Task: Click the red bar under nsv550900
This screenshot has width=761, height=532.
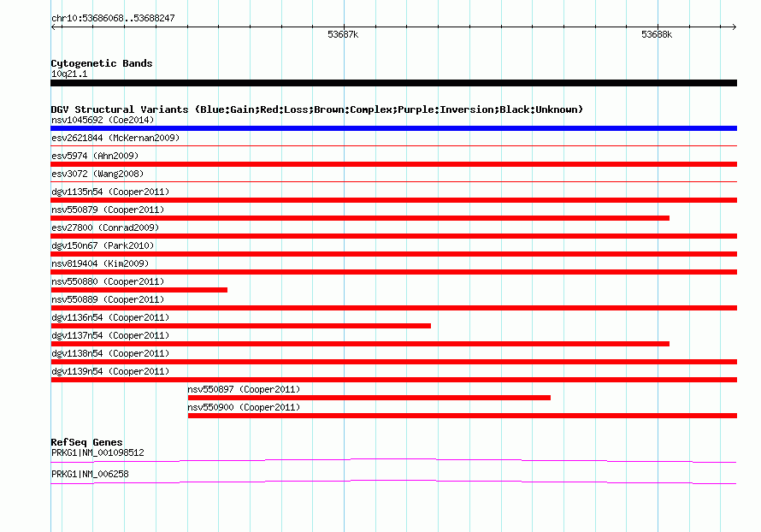Action: [462, 416]
